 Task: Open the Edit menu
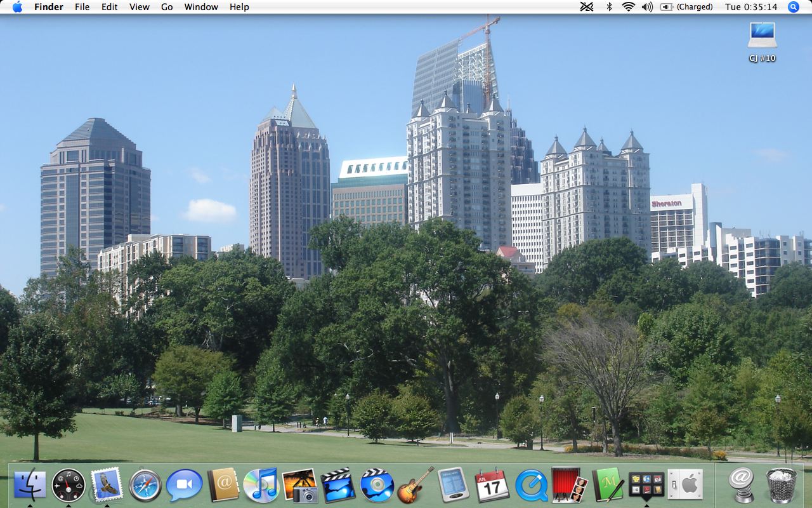coord(110,7)
